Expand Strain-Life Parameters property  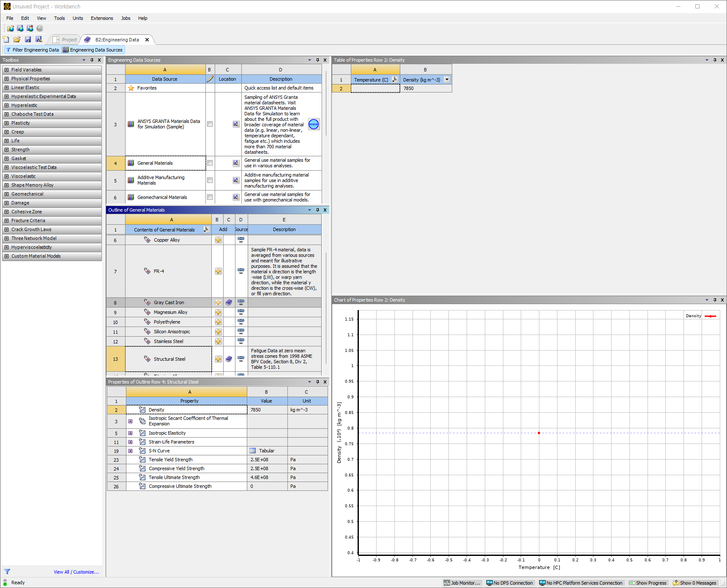131,442
